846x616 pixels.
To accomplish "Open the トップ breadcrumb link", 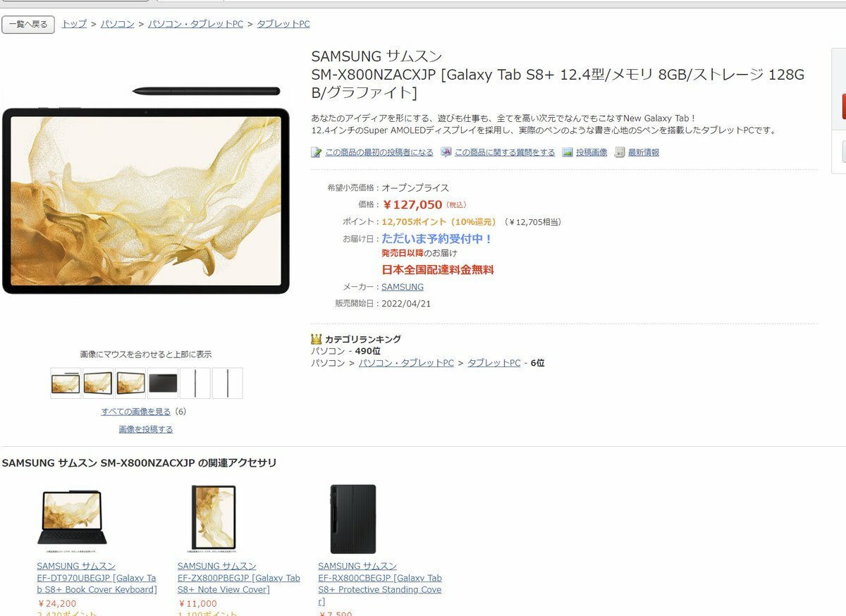I will pyautogui.click(x=74, y=24).
